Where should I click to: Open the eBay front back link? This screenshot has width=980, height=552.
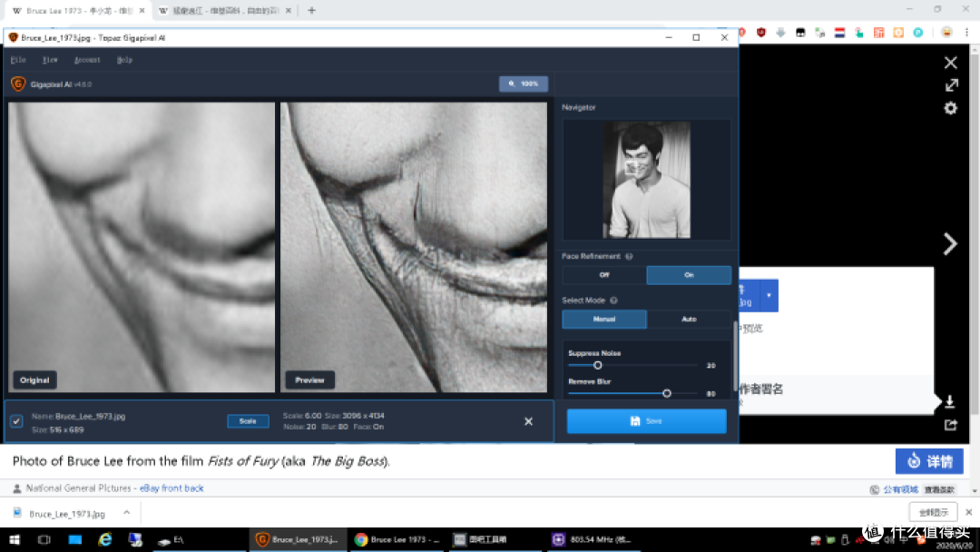[171, 488]
